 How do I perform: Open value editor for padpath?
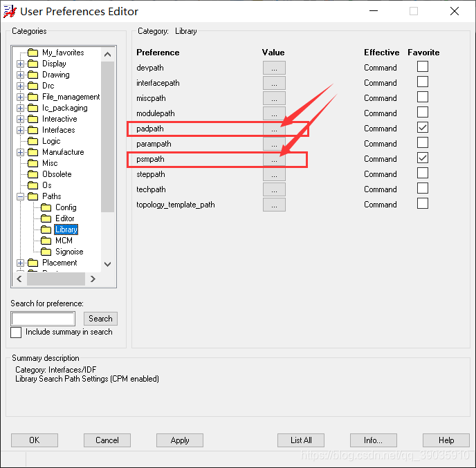pyautogui.click(x=274, y=129)
